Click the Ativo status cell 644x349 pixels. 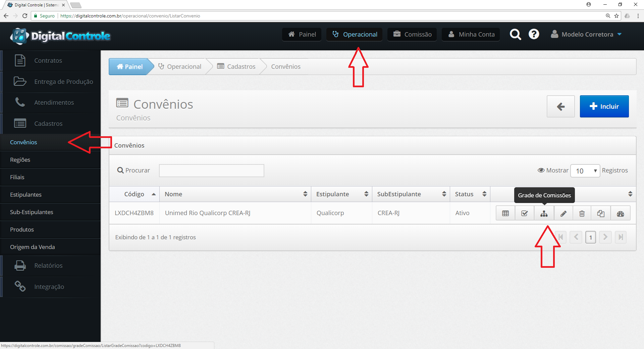coord(462,213)
